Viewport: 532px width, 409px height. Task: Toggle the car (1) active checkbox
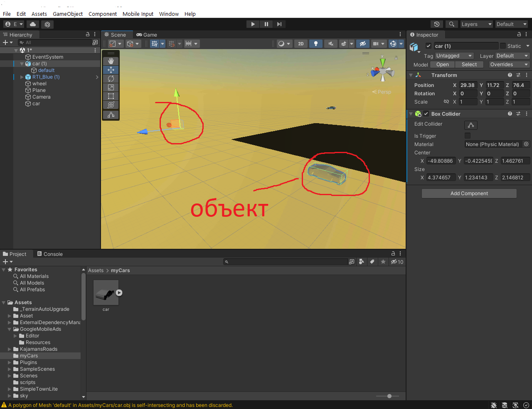pyautogui.click(x=429, y=46)
